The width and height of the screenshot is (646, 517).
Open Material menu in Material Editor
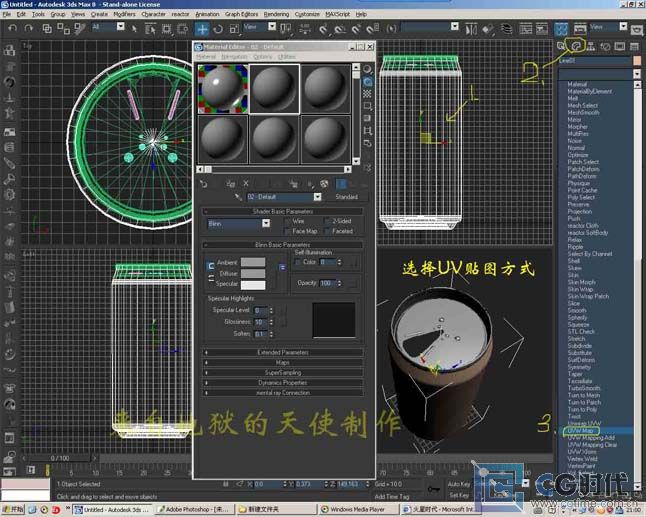pos(206,56)
